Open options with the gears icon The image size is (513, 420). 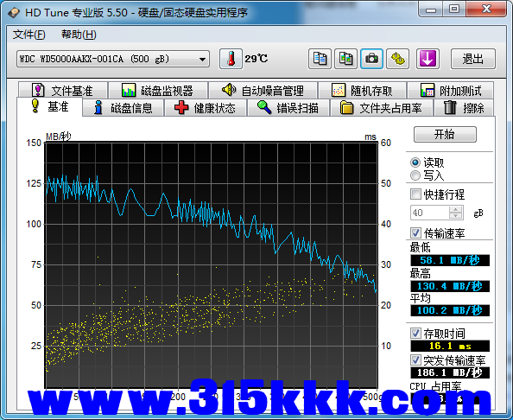tap(398, 59)
